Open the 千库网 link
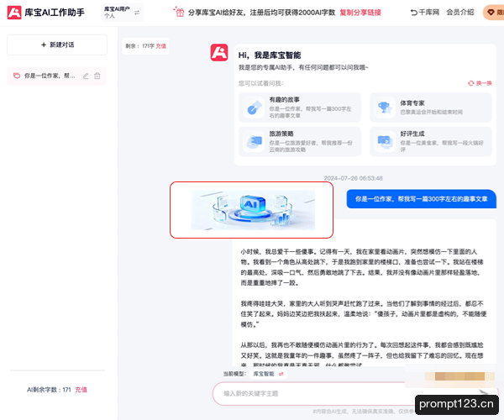 [x=424, y=13]
